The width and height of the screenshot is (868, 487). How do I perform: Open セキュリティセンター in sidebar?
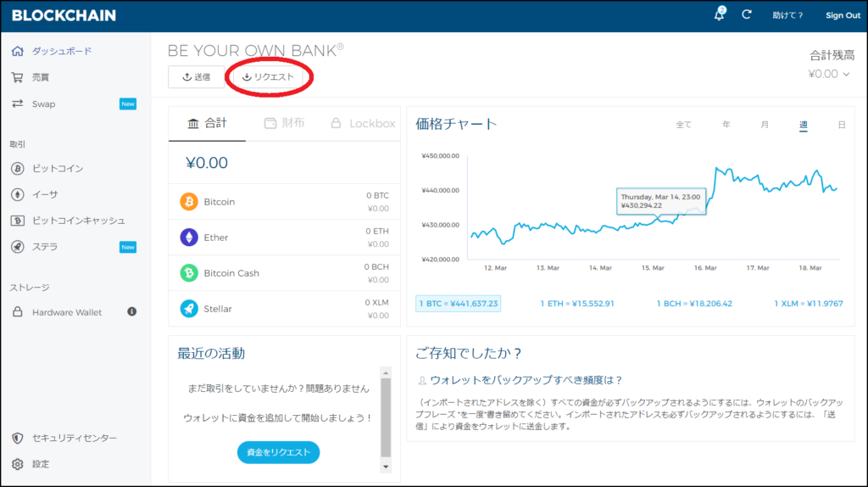(75, 439)
